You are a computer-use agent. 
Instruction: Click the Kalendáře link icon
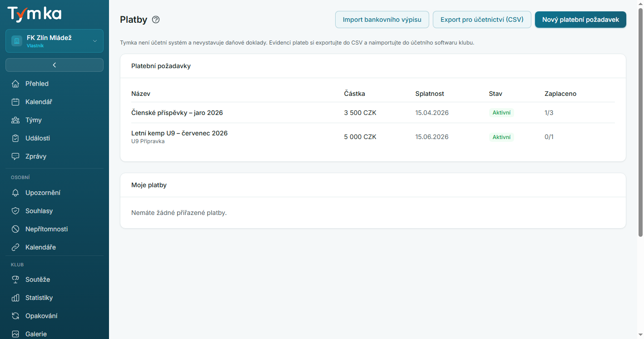pyautogui.click(x=15, y=247)
